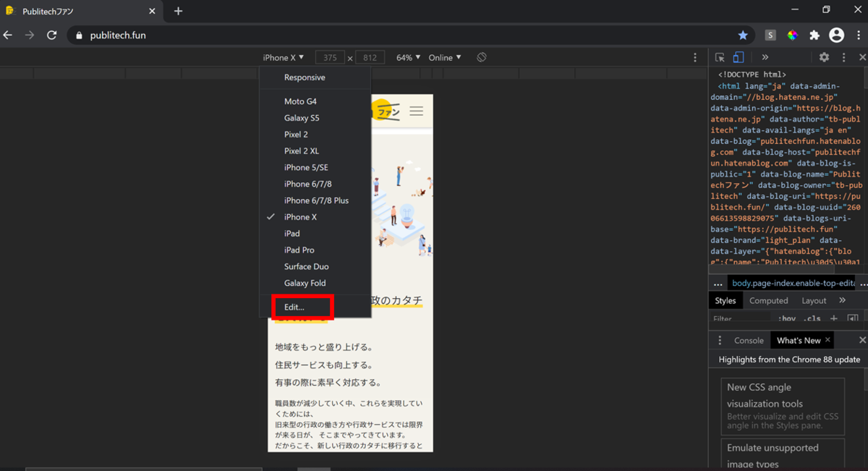Switch to Styles tab
The height and width of the screenshot is (471, 868).
coord(726,301)
